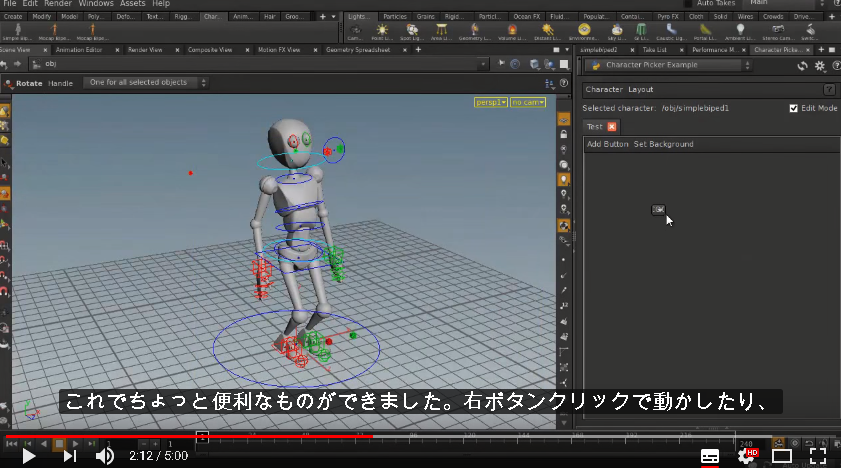Add a new pane tab after Geometry Spreadsheet
Viewport: 841px width, 468px height.
(x=418, y=50)
